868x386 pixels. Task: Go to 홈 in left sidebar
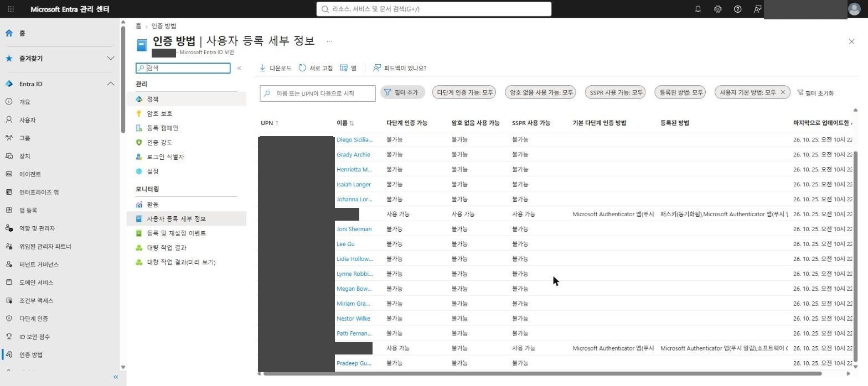[x=22, y=33]
